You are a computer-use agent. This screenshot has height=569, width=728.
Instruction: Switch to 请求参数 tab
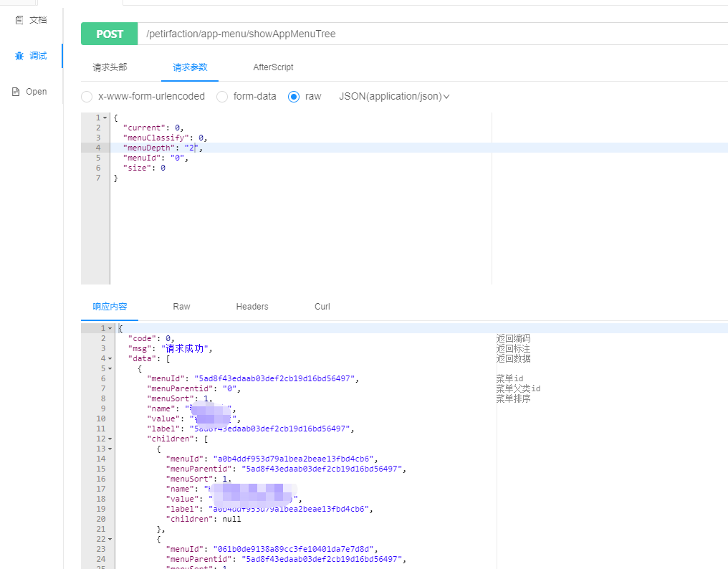pos(190,67)
